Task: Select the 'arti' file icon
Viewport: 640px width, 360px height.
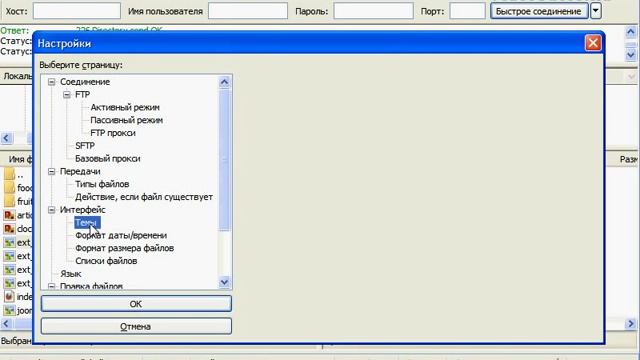Action: coord(9,215)
